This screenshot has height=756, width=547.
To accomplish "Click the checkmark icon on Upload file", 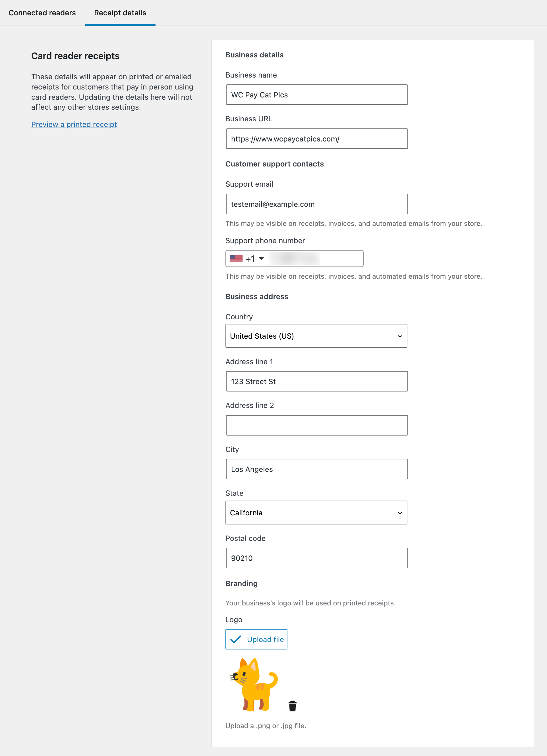I will (x=235, y=639).
